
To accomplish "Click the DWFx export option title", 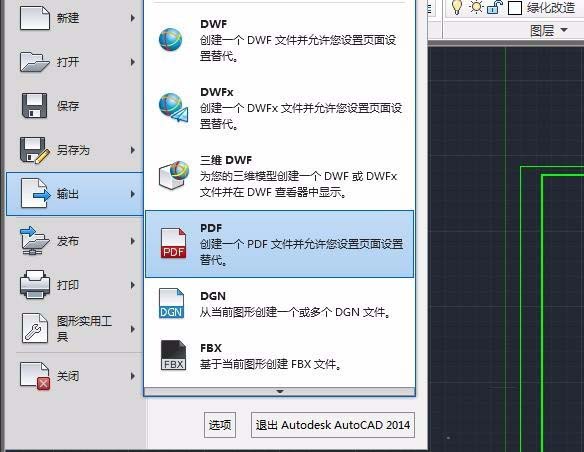I will pyautogui.click(x=217, y=92).
